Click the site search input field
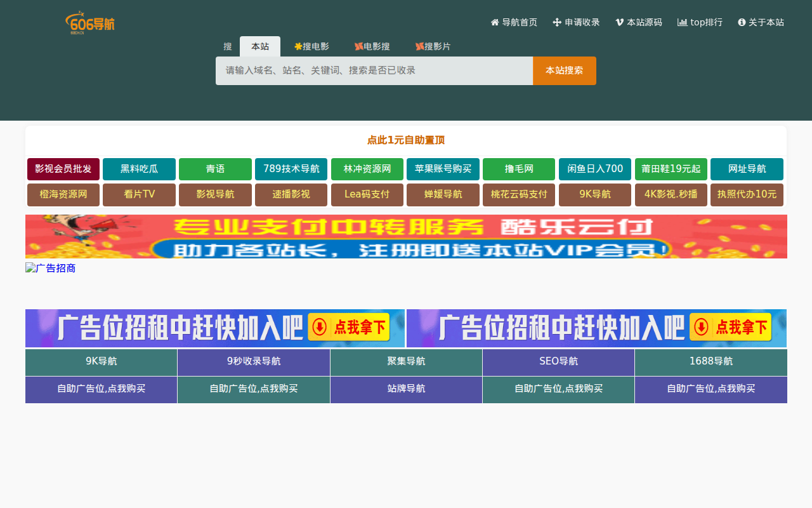 (x=374, y=70)
